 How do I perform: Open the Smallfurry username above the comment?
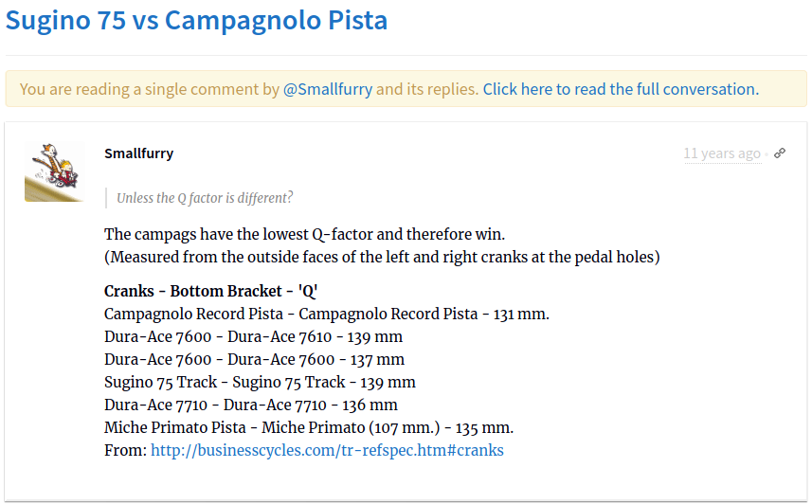coord(138,153)
